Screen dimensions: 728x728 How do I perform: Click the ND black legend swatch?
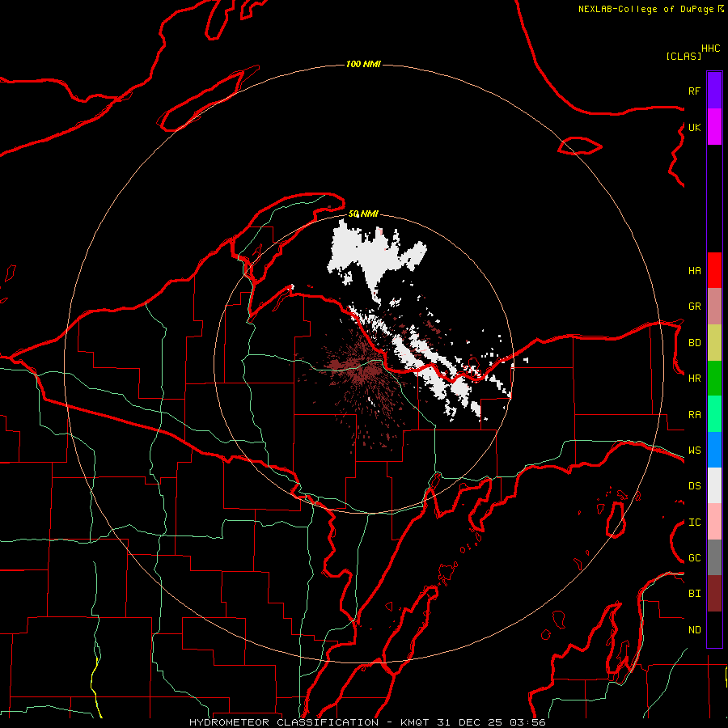714,629
